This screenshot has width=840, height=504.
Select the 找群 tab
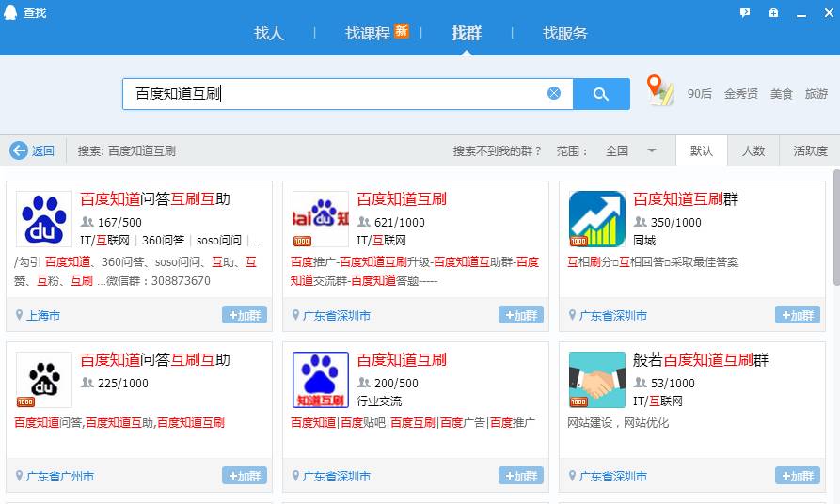pos(466,33)
